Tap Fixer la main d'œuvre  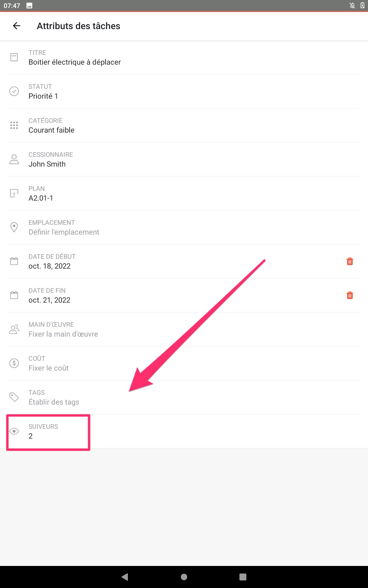[x=63, y=334]
